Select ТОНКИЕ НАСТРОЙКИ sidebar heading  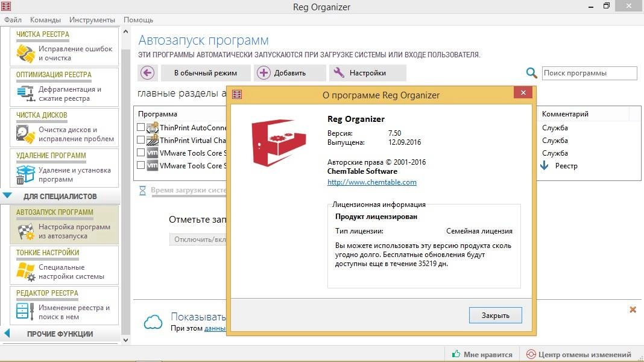[48, 252]
